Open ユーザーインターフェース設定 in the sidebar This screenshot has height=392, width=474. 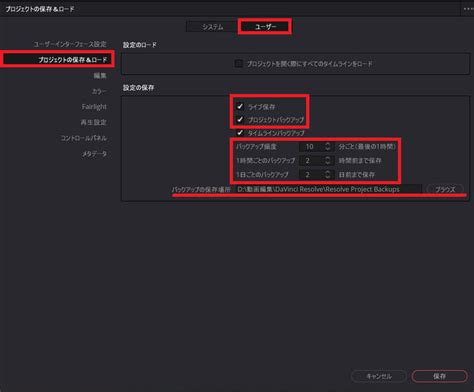[70, 44]
